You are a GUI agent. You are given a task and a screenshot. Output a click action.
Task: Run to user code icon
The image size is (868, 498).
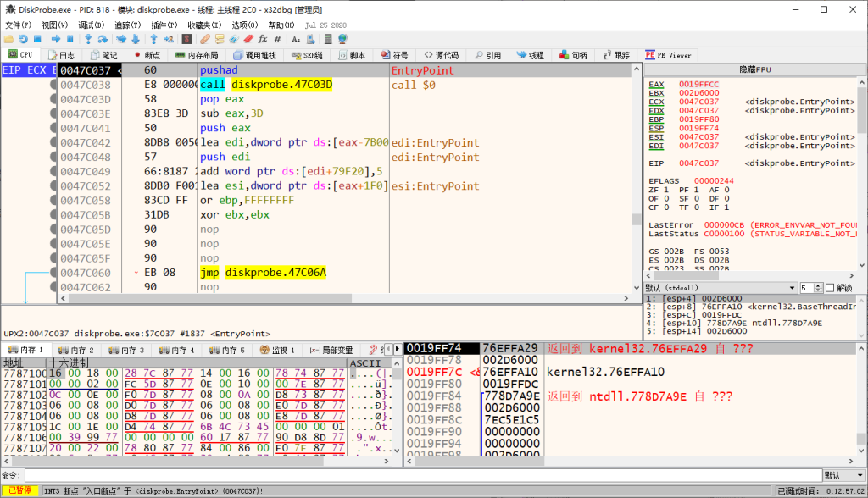point(169,39)
